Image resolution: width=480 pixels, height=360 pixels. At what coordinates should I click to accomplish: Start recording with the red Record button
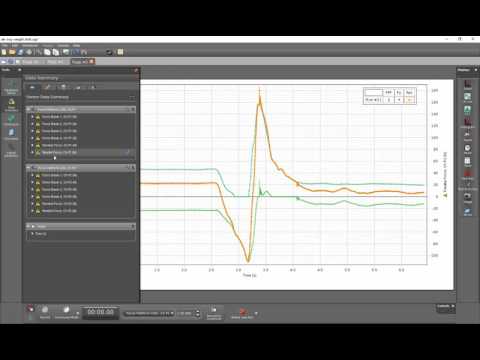(x=45, y=311)
